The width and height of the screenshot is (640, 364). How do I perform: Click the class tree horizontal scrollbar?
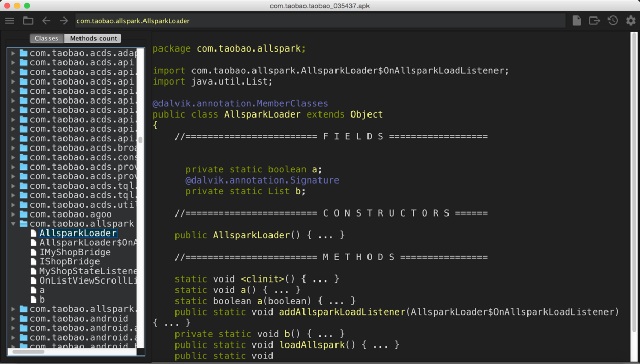coord(28,352)
